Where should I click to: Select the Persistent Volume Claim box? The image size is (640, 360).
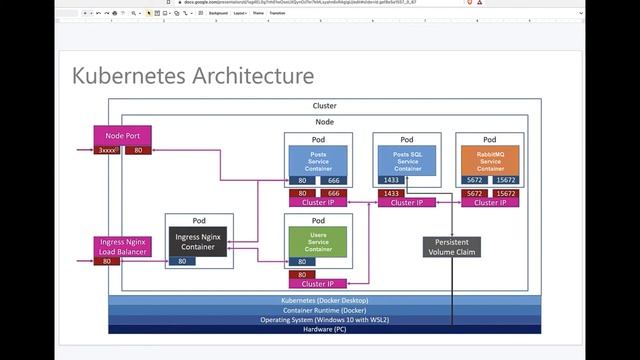coord(452,247)
